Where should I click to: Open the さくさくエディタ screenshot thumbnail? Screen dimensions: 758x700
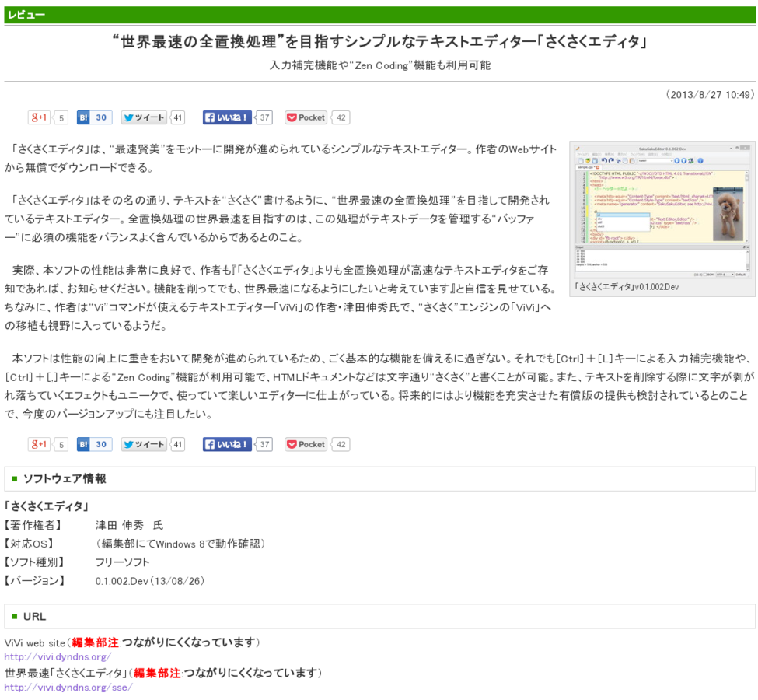pos(662,210)
